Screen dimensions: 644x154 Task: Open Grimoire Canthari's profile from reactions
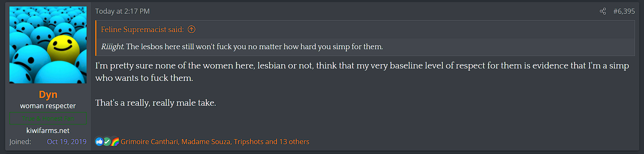pos(149,142)
